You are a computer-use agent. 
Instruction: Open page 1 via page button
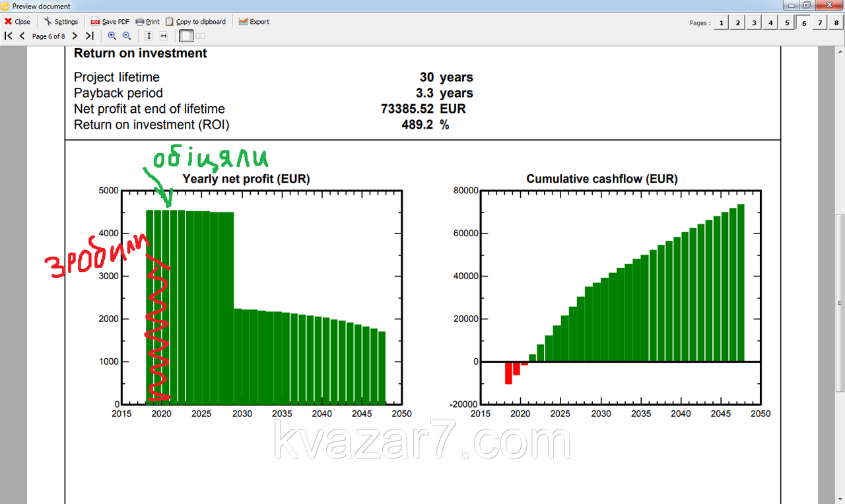pos(722,23)
